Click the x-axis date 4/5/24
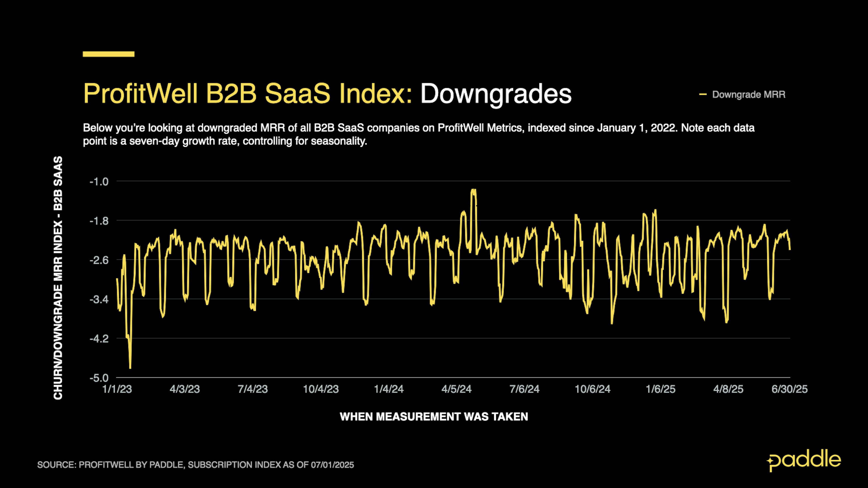This screenshot has width=868, height=488. click(x=457, y=389)
